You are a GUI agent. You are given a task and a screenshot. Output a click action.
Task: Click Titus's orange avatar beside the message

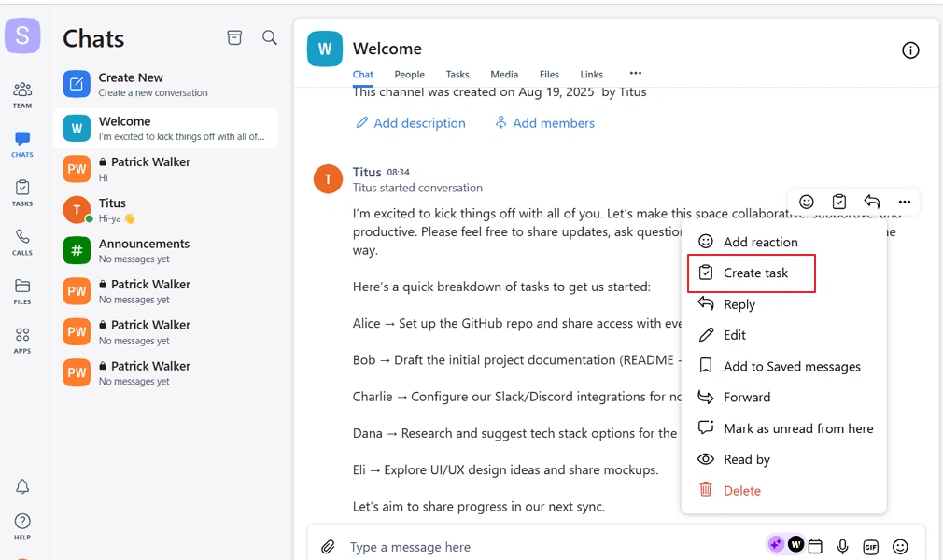[328, 178]
